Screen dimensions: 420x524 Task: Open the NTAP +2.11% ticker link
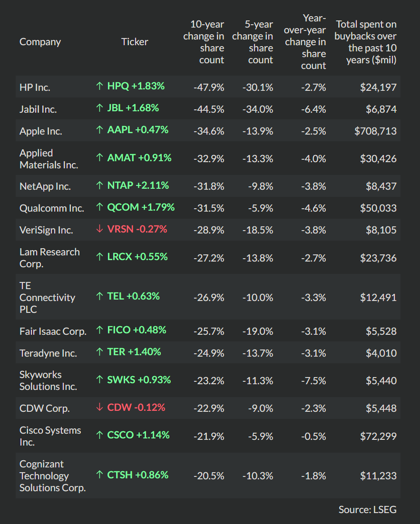pyautogui.click(x=138, y=185)
